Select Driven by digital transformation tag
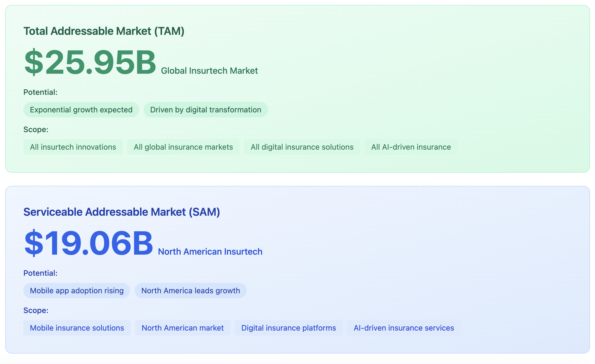This screenshot has width=595, height=364. pos(206,110)
